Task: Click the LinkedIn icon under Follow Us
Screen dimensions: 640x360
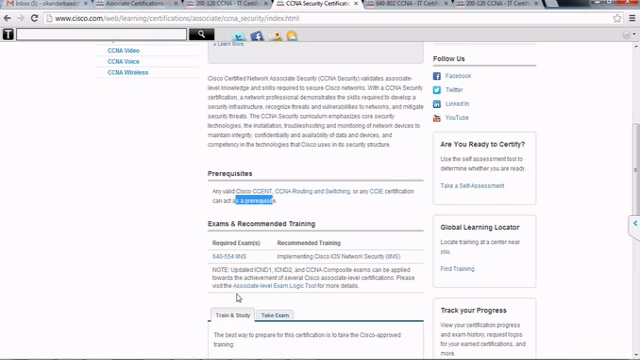Action: [437, 104]
